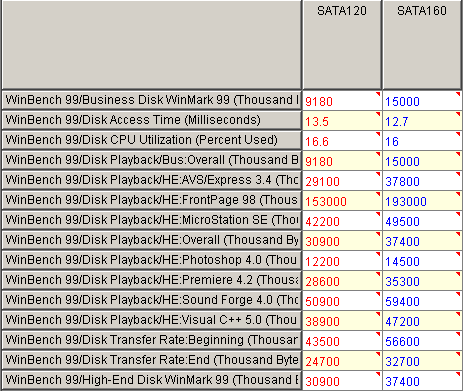This screenshot has height=391, width=463.
Task: Select the 153000 FrontPage 98 value
Action: pyautogui.click(x=342, y=200)
